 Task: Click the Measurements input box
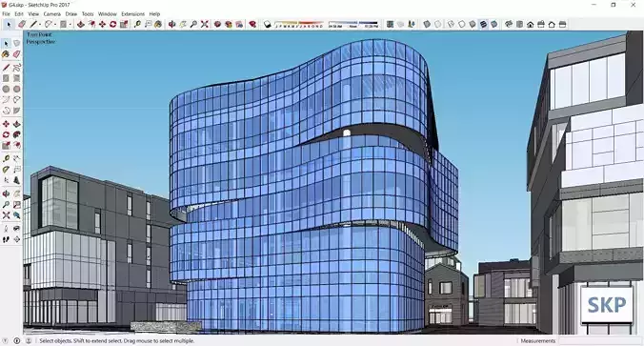coord(599,340)
